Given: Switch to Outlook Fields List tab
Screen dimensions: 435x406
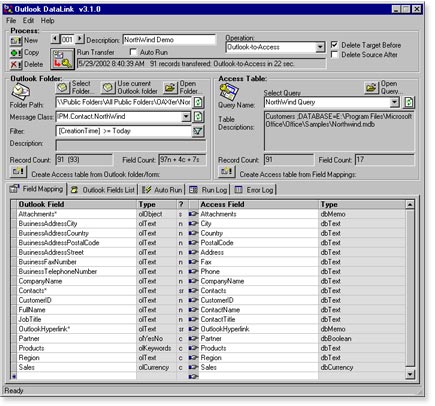Looking at the screenshot, I should coord(103,190).
